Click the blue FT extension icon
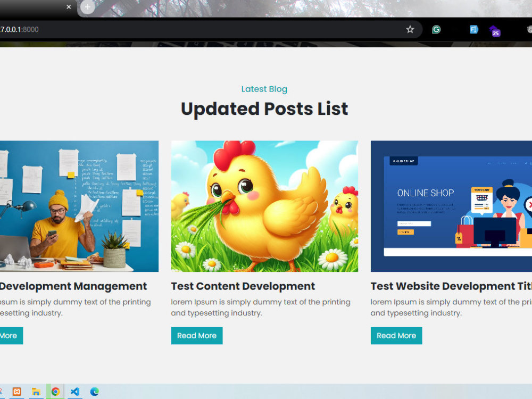Screen dimensions: 532x399 click(x=473, y=29)
